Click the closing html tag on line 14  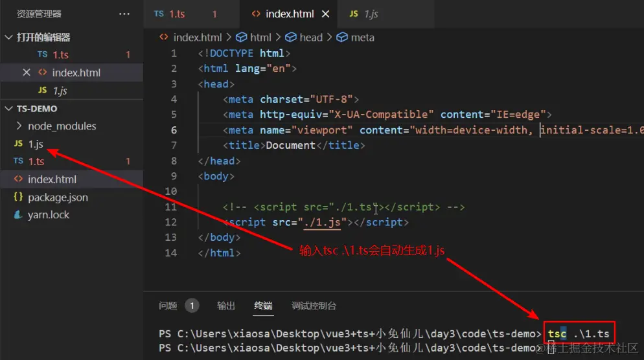tap(220, 253)
